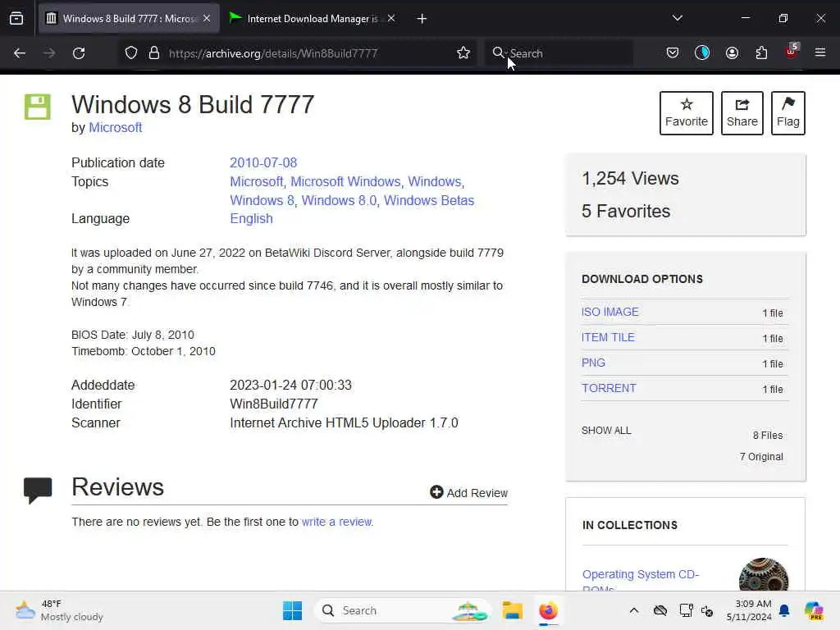Click the green floppy software icon

(x=38, y=107)
